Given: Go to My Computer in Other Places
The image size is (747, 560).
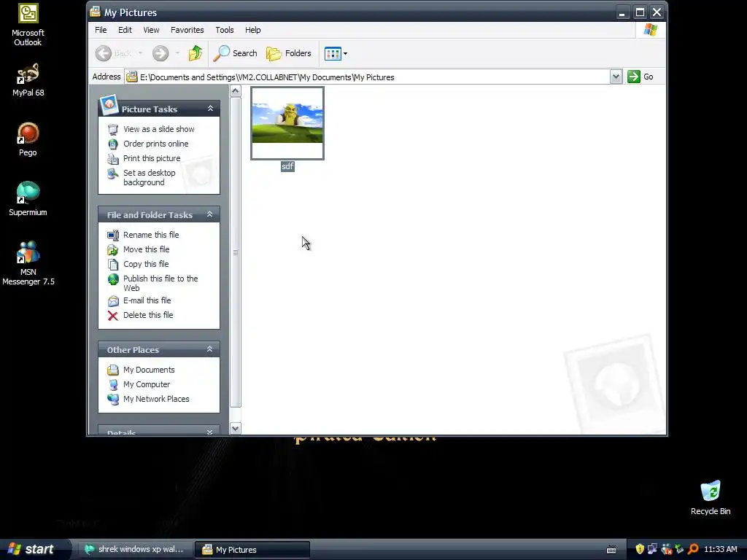Looking at the screenshot, I should point(146,384).
